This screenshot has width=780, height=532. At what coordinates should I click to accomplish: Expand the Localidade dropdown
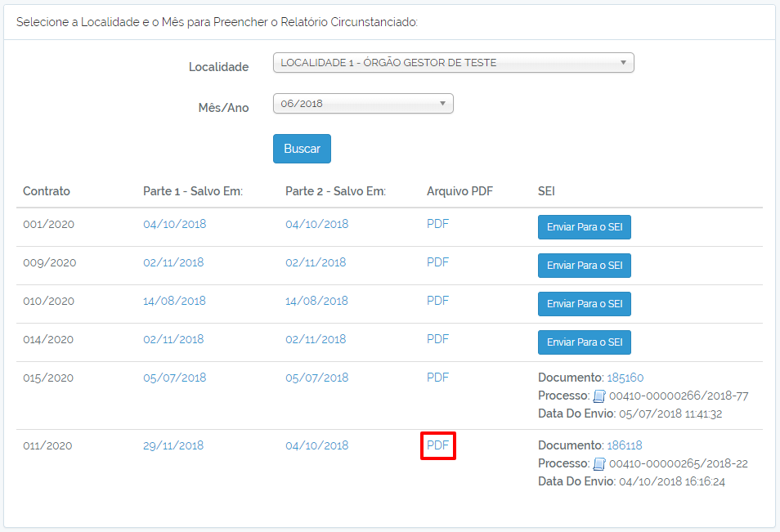(x=453, y=63)
